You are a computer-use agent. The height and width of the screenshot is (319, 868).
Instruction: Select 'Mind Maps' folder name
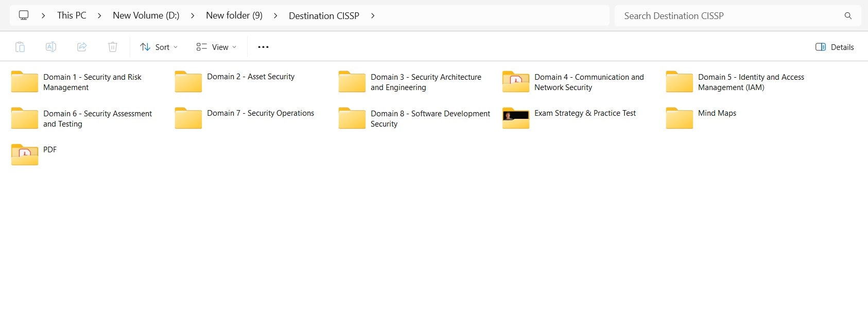tap(717, 113)
